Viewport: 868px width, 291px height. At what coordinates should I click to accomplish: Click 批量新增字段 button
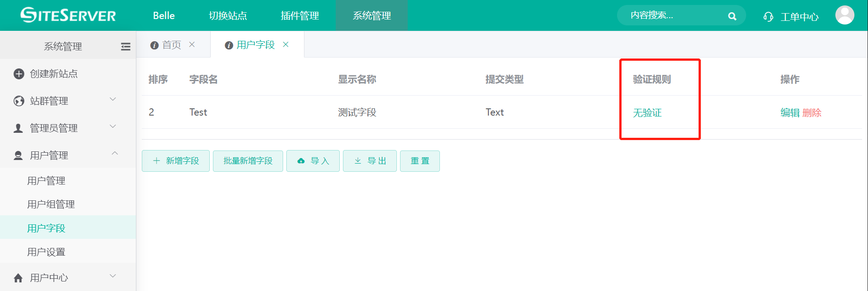[248, 161]
